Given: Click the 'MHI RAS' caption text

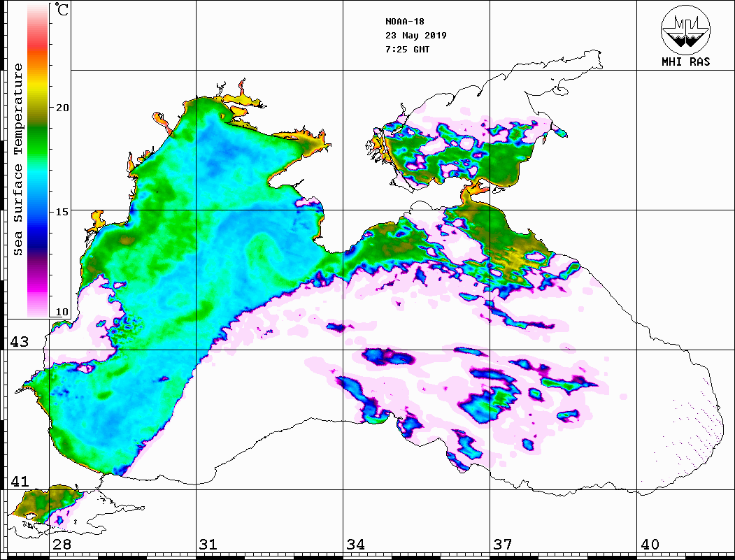Looking at the screenshot, I should pos(685,62).
